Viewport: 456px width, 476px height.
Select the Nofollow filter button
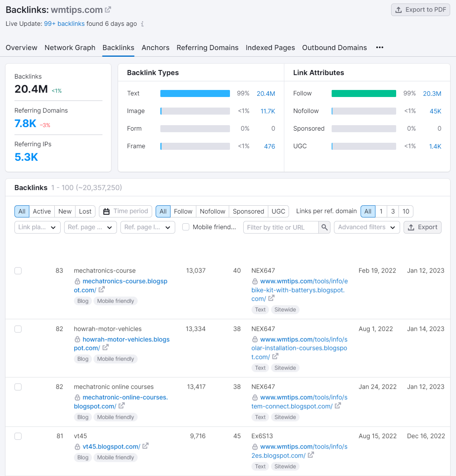[x=212, y=211]
